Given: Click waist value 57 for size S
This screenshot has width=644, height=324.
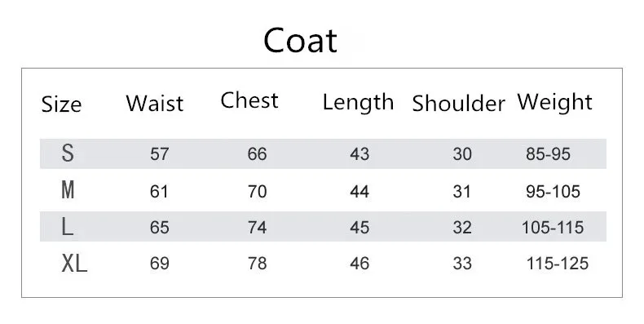Looking at the screenshot, I should pyautogui.click(x=159, y=154).
